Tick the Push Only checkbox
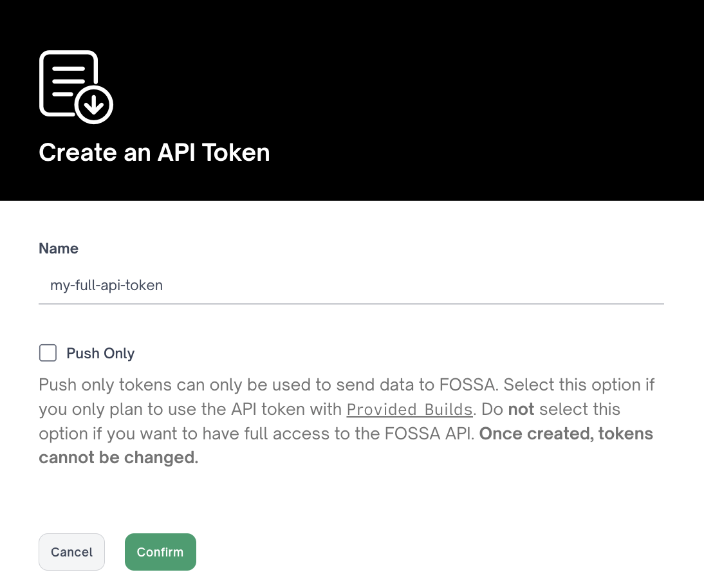Viewport: 704px width, 588px height. [x=48, y=353]
